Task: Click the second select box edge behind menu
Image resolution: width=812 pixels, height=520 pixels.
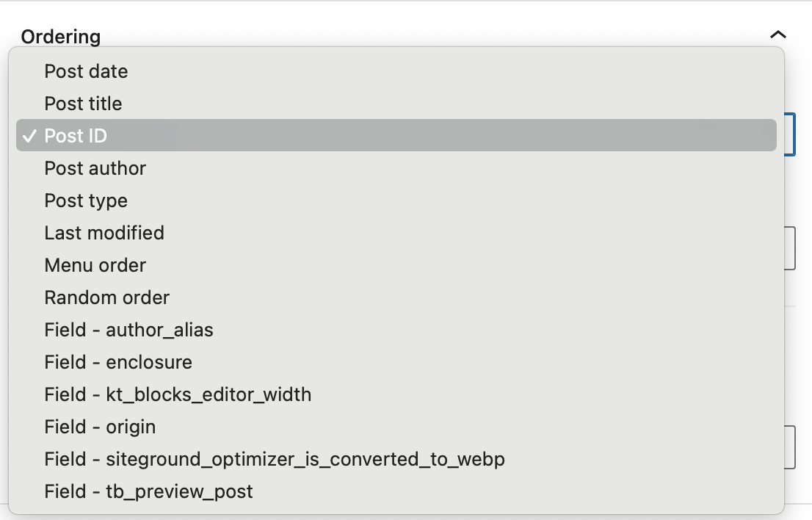Action: pos(790,248)
